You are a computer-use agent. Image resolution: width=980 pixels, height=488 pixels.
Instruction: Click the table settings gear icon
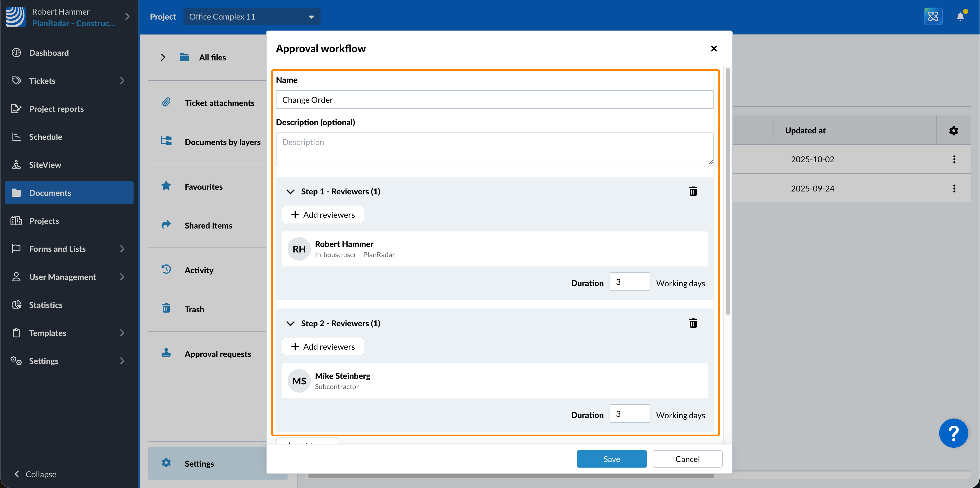pyautogui.click(x=953, y=130)
